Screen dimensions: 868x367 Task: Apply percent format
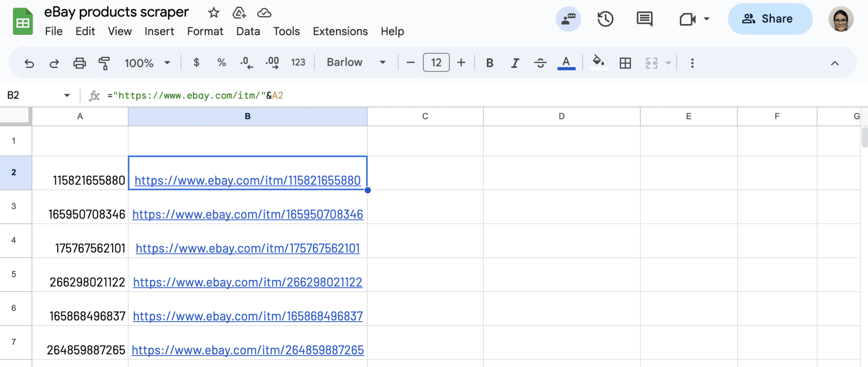(x=221, y=63)
